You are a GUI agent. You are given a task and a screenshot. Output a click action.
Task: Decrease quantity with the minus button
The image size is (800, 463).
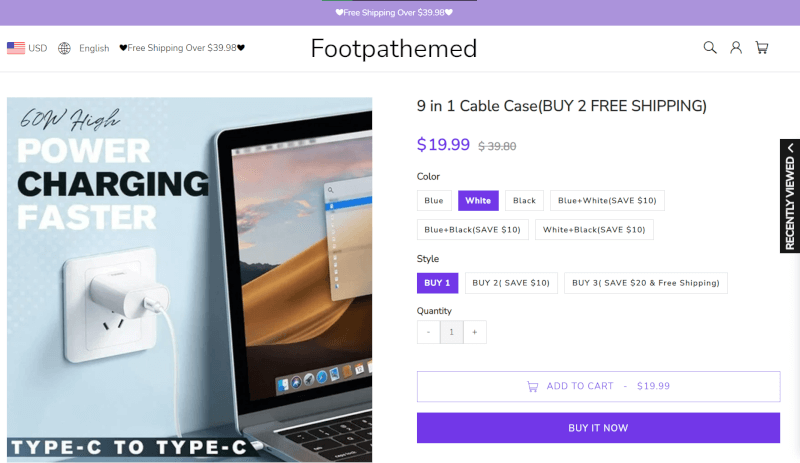(x=428, y=332)
